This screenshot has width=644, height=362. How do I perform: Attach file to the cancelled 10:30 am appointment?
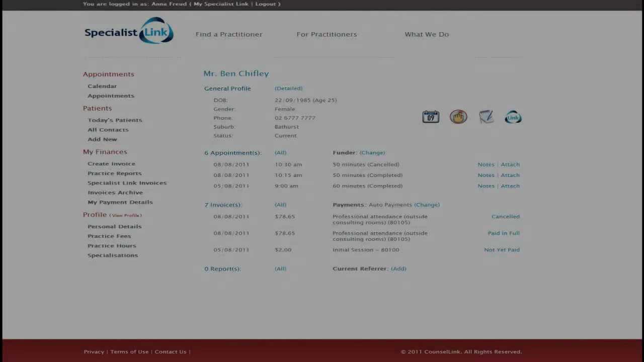coord(510,164)
